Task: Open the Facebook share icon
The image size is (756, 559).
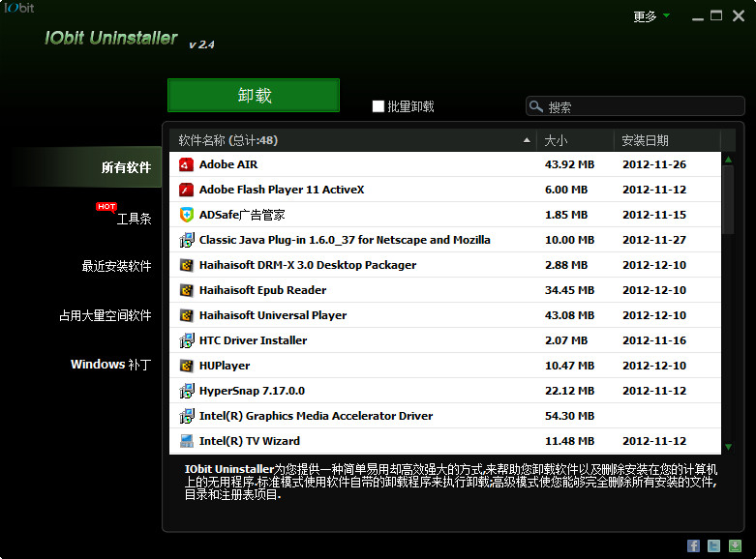Action: [693, 545]
